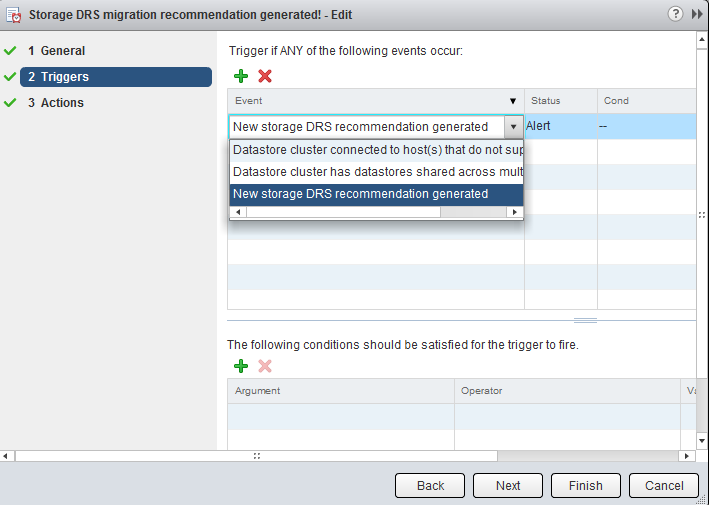The width and height of the screenshot is (709, 505).
Task: Select 'Datastore cluster connected to host(s)' option
Action: coord(376,150)
